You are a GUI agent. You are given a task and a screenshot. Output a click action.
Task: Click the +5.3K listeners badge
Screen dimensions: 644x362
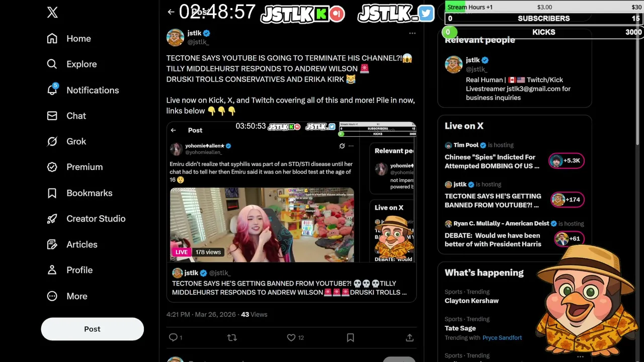coord(567,160)
